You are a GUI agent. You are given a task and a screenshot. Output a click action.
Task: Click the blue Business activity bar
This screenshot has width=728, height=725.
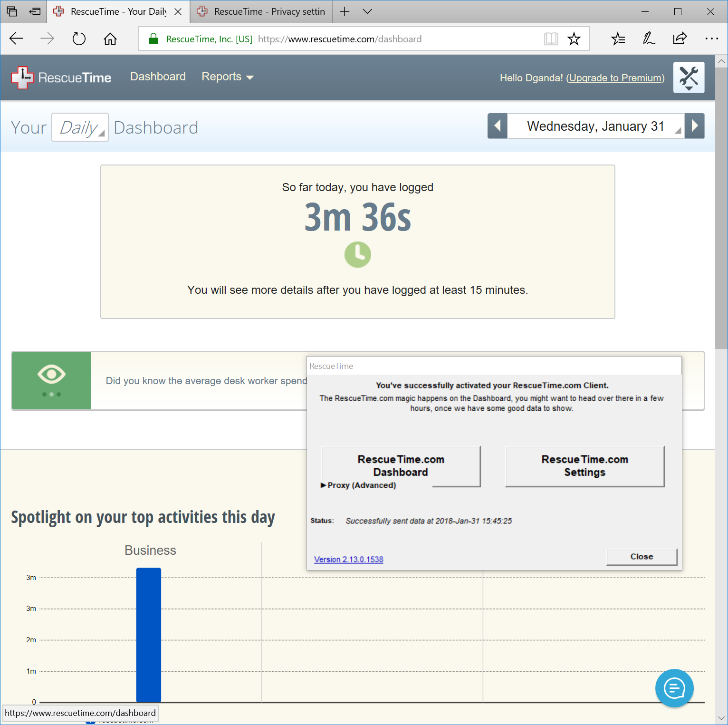(x=149, y=635)
